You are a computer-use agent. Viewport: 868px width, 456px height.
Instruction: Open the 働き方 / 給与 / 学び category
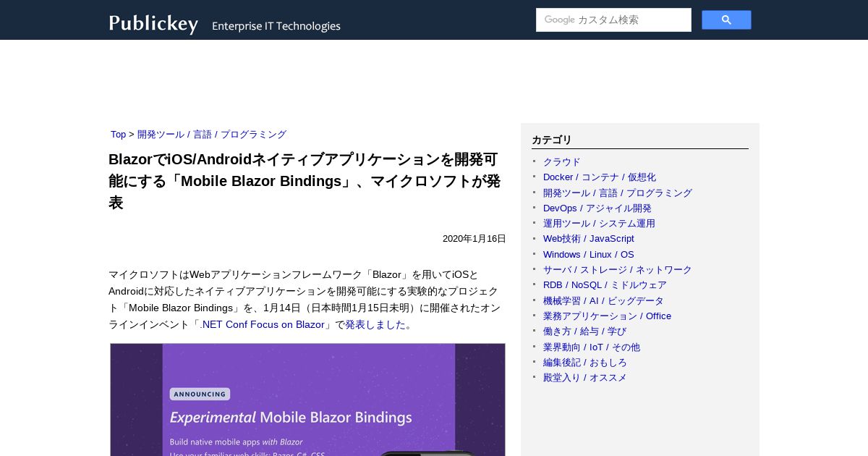coord(584,332)
